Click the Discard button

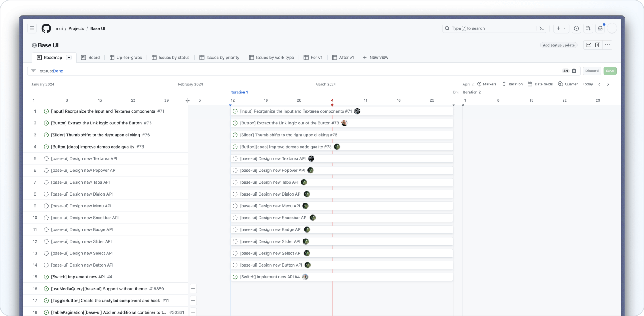click(592, 71)
